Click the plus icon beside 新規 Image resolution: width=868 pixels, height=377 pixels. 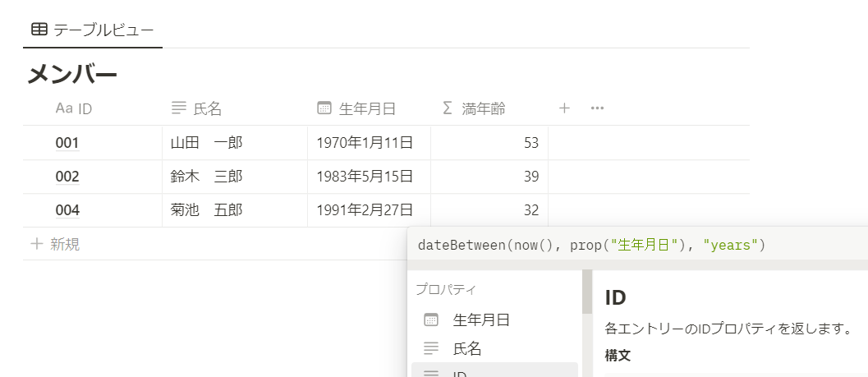[x=36, y=244]
